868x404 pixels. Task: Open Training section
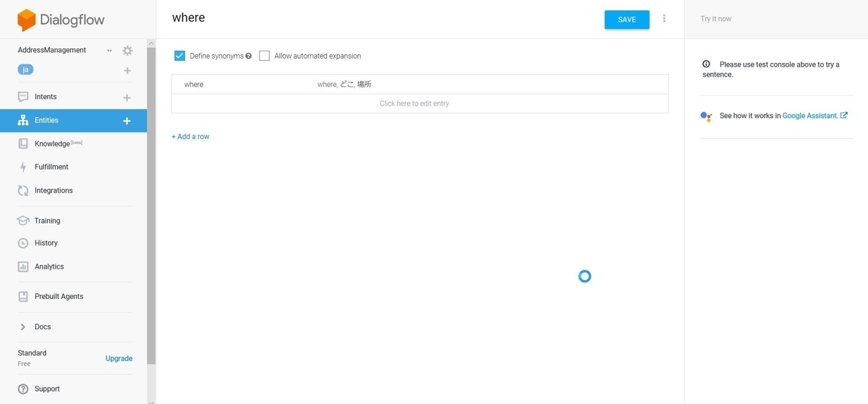pyautogui.click(x=47, y=221)
